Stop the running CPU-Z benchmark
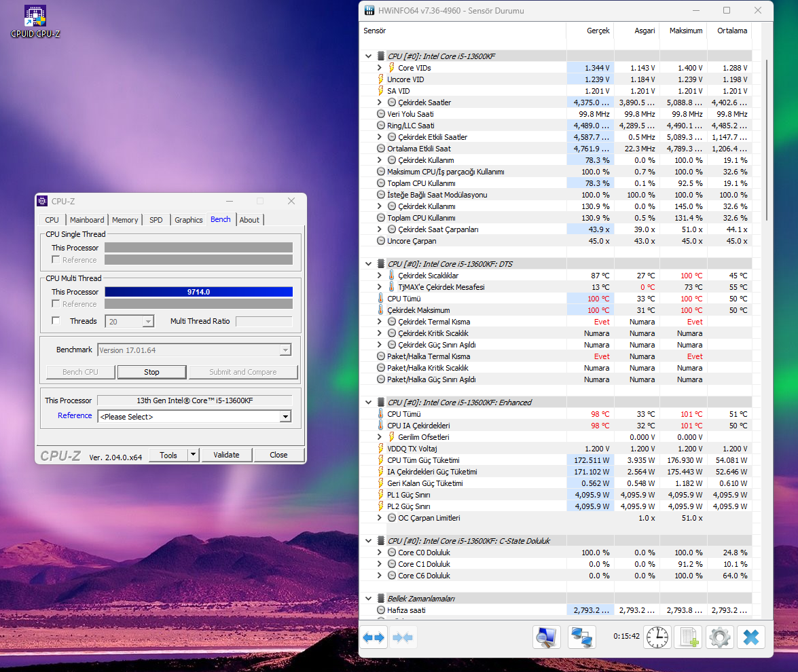 tap(151, 372)
